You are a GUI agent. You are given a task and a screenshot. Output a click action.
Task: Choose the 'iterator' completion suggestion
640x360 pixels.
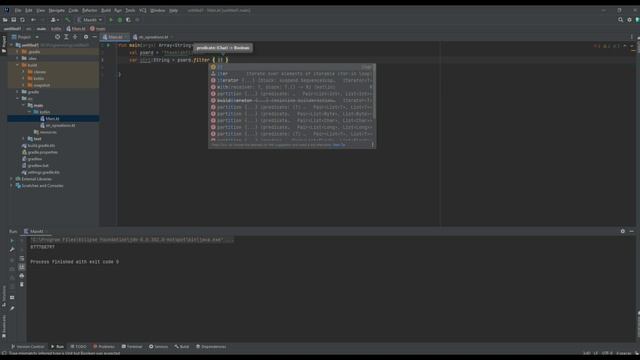coord(291,80)
